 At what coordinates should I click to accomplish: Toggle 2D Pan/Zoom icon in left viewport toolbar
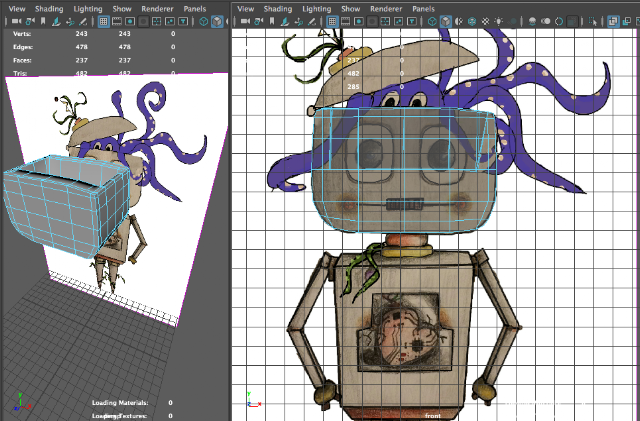[70, 21]
